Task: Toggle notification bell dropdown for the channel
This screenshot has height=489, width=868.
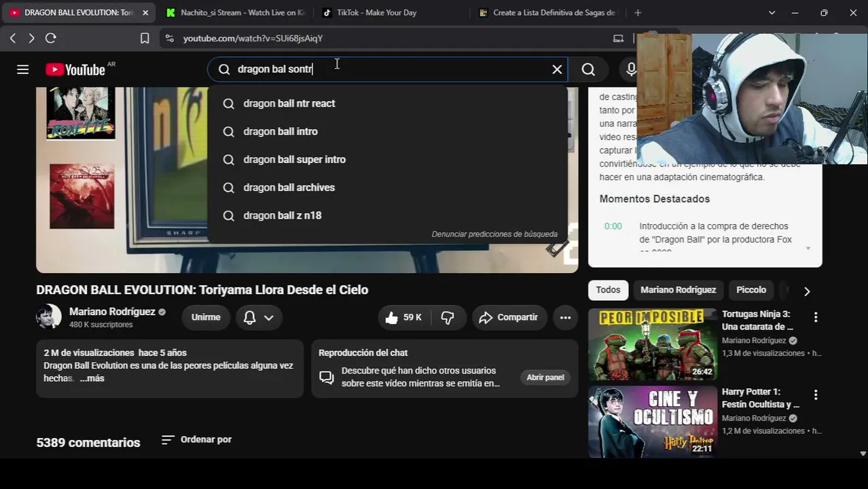Action: tap(259, 317)
